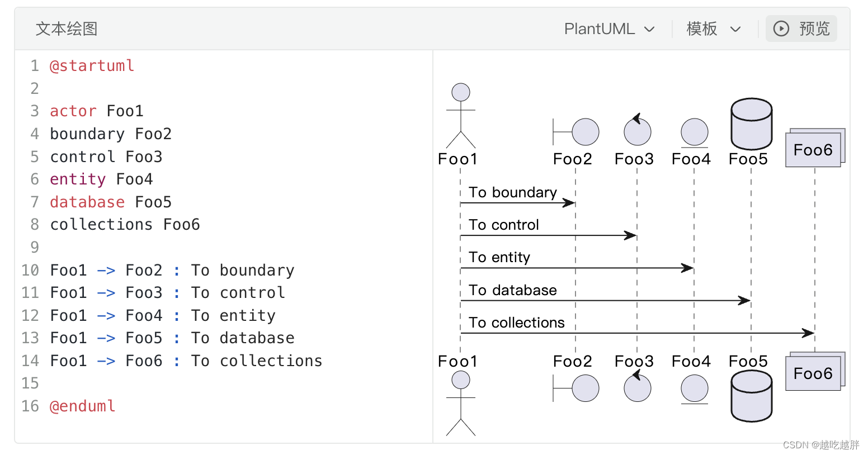Click the 'To collections' arrow label
The image size is (868, 455).
tap(516, 323)
